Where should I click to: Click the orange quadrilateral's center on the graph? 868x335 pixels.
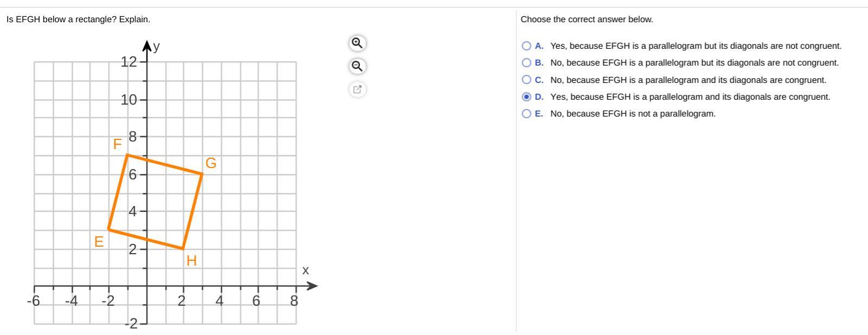155,202
